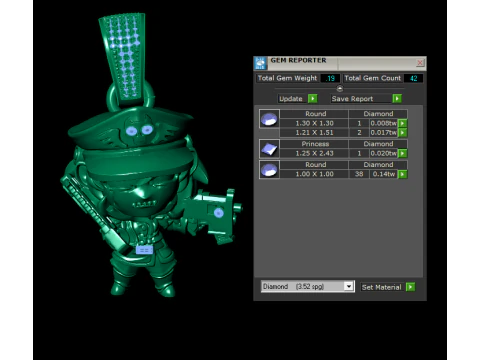Click green arrow on the 0.14tw row
Screen dimensions: 480x360
[403, 174]
